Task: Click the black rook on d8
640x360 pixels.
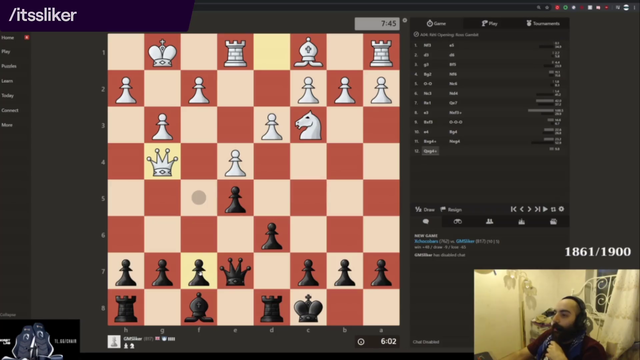Action: (x=272, y=308)
